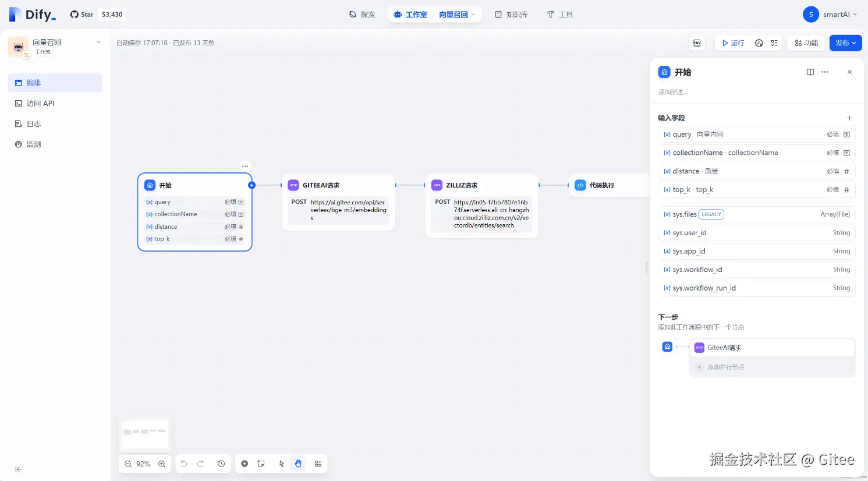Run the workflow with 运行

pyautogui.click(x=734, y=43)
